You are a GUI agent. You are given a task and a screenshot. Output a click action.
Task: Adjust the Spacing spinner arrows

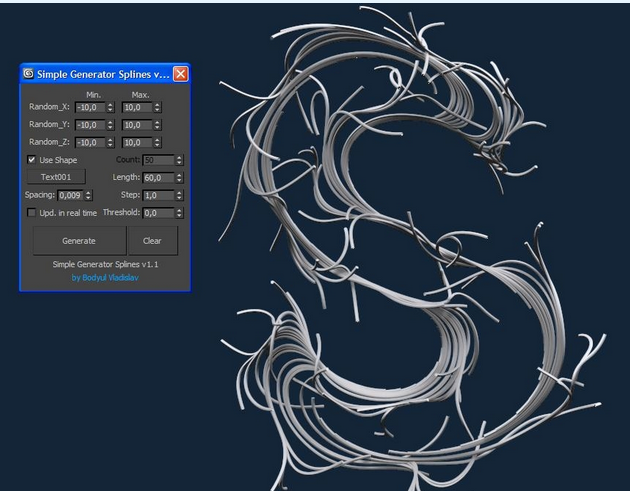point(88,195)
